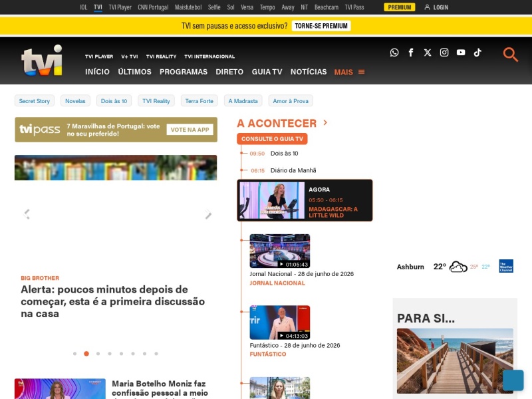Play Jornal Nacional video thumbnail
This screenshot has height=399, width=532.
(280, 251)
